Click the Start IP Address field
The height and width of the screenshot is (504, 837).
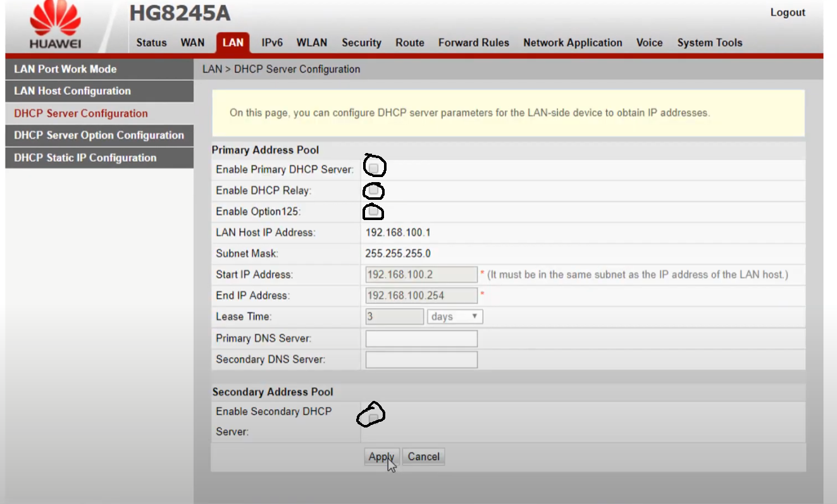(421, 274)
